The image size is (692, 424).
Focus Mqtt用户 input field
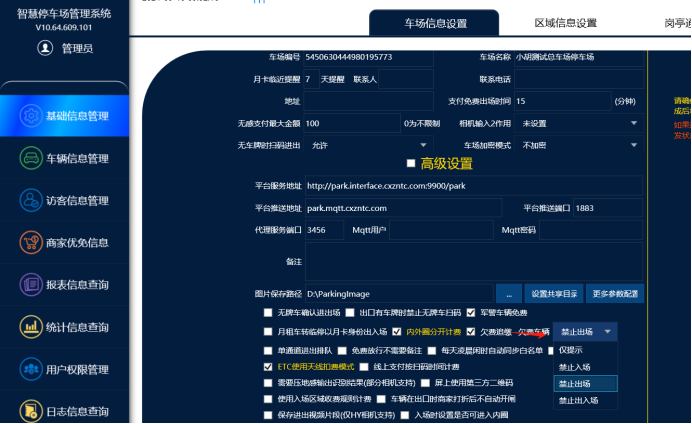pos(441,230)
